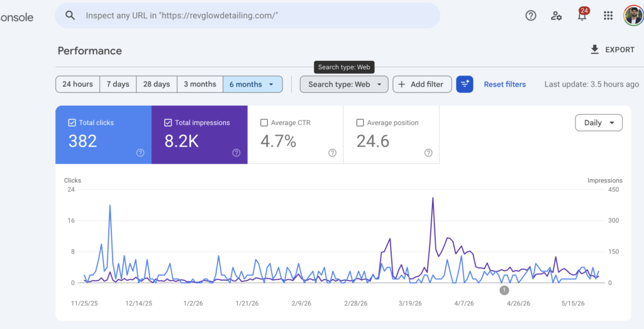Open users and permissions settings icon
644x329 pixels.
point(556,16)
